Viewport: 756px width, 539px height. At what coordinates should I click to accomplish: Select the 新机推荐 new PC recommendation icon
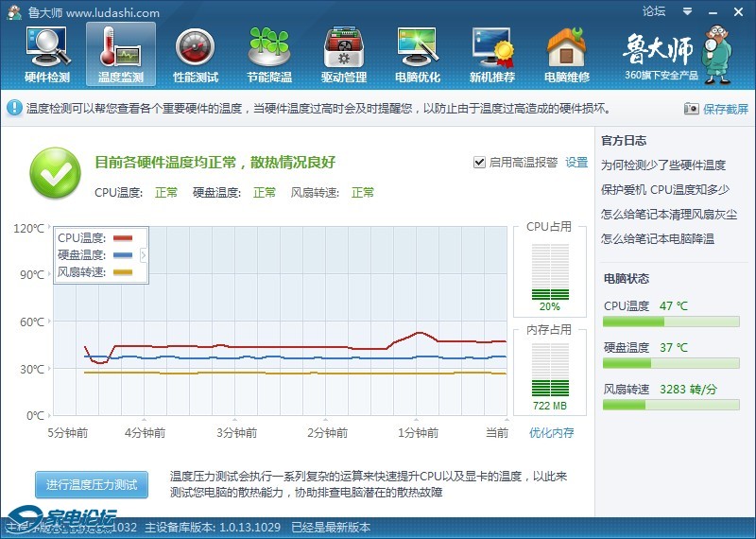492,54
